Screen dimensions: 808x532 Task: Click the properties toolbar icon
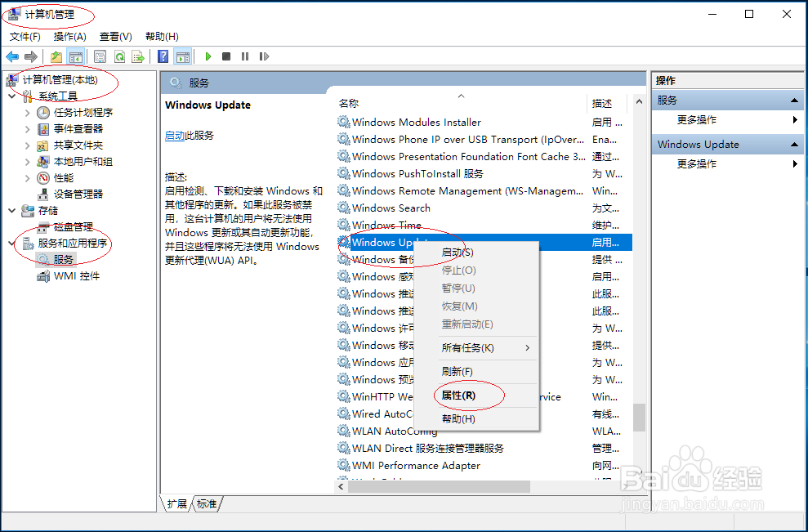(x=100, y=56)
